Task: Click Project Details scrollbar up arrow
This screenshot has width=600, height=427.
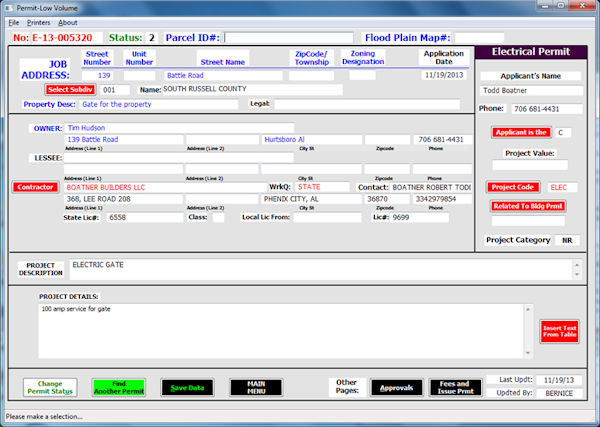Action: (x=528, y=309)
